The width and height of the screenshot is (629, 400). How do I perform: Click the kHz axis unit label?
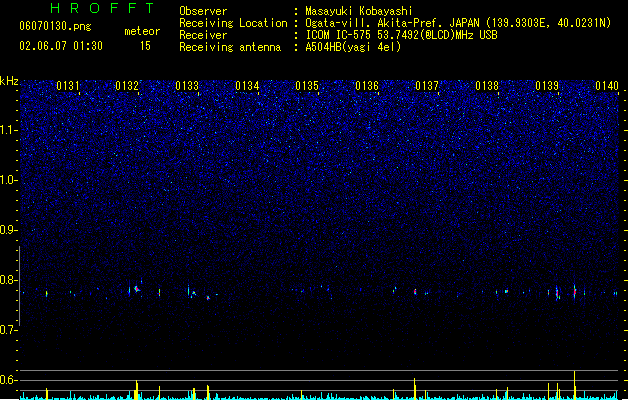[x=9, y=81]
